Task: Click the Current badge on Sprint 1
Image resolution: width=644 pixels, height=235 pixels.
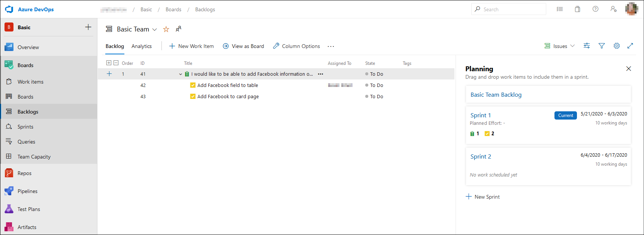Action: click(x=566, y=115)
